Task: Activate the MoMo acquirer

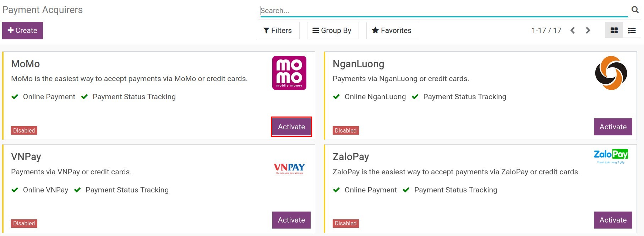Action: pos(291,127)
